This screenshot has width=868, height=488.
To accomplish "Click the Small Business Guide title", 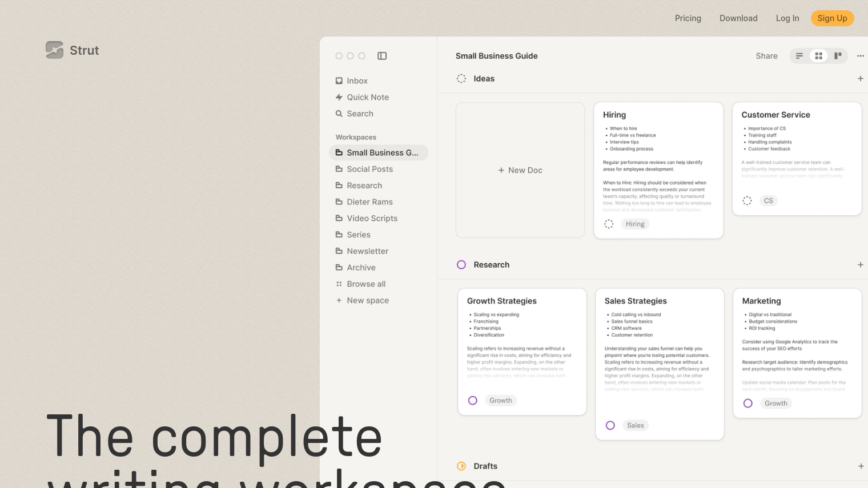I will tap(497, 56).
